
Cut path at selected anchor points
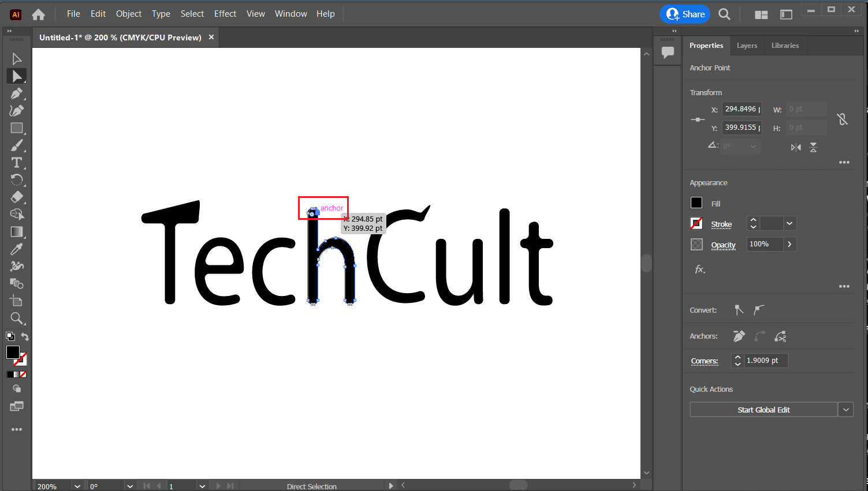pyautogui.click(x=781, y=336)
